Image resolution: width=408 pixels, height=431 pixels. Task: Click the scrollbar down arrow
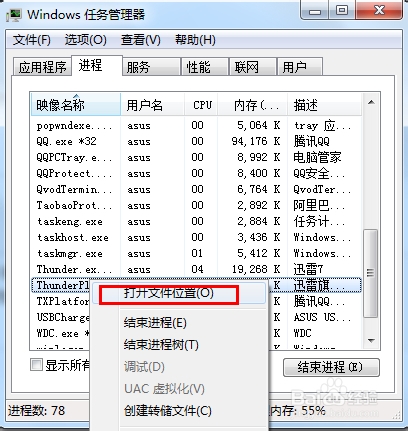pos(371,340)
